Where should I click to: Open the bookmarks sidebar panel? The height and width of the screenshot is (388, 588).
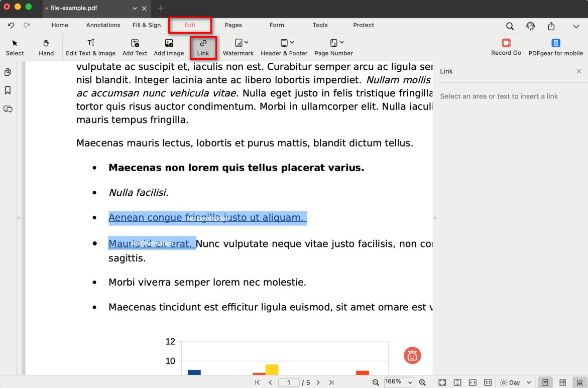[8, 90]
